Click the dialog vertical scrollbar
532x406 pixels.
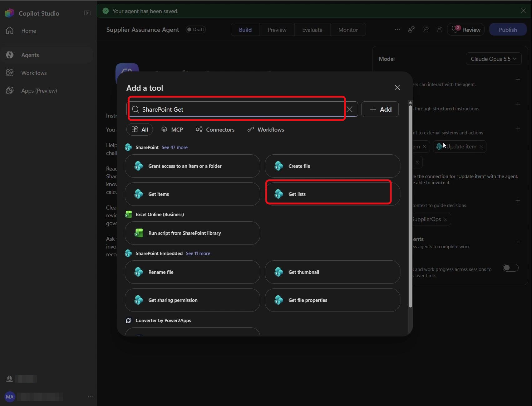410,206
